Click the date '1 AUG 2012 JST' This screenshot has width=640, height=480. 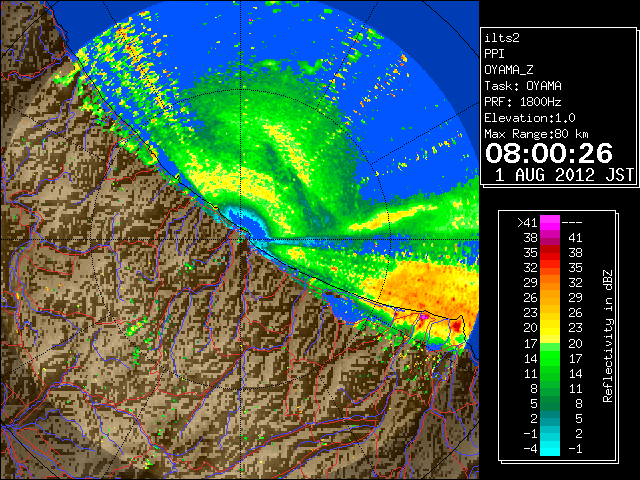click(x=564, y=175)
